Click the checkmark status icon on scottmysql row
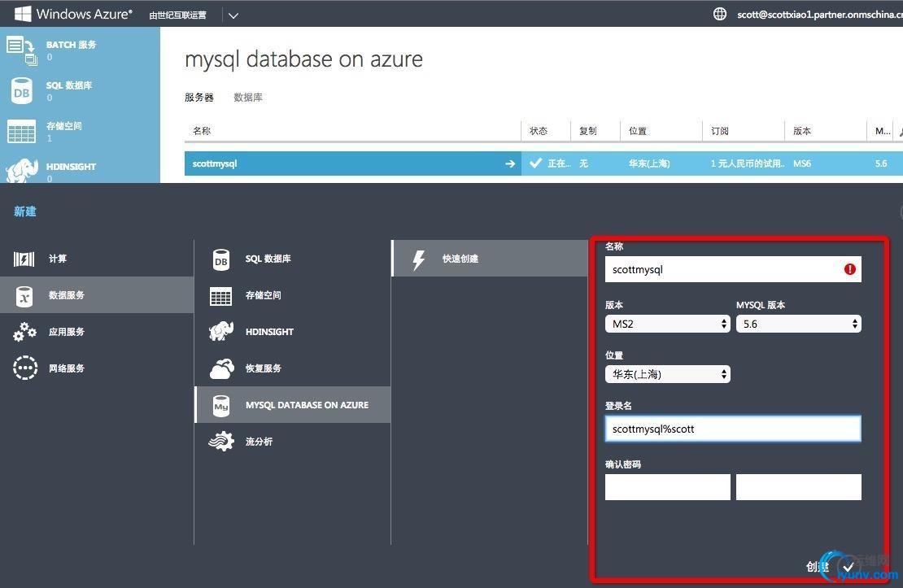The width and height of the screenshot is (903, 588). (535, 163)
